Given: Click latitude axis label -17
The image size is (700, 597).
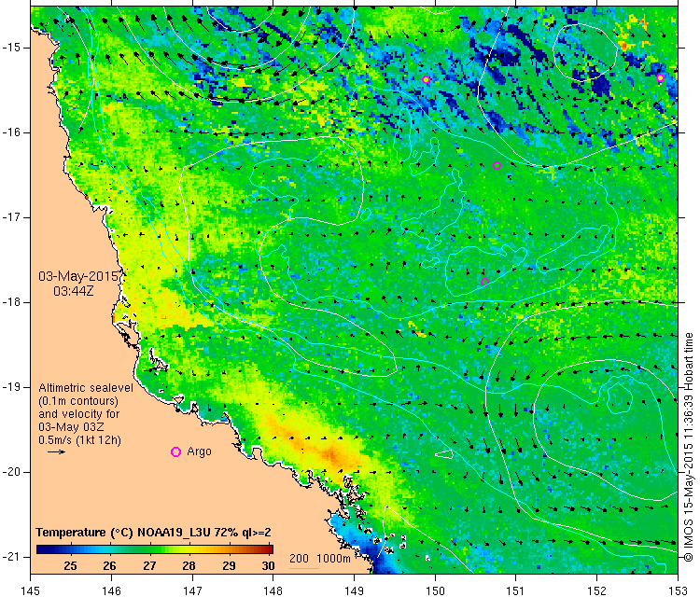Looking at the screenshot, I should [x=11, y=217].
